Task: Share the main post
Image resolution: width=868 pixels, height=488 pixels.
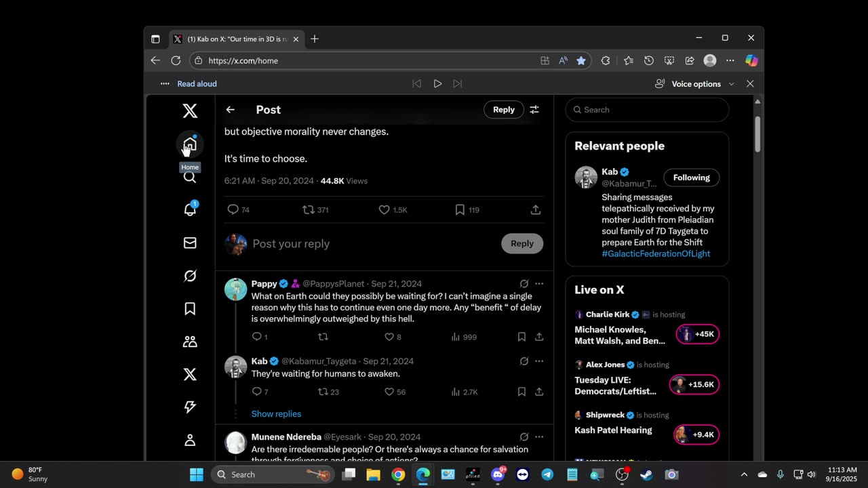Action: (536, 210)
